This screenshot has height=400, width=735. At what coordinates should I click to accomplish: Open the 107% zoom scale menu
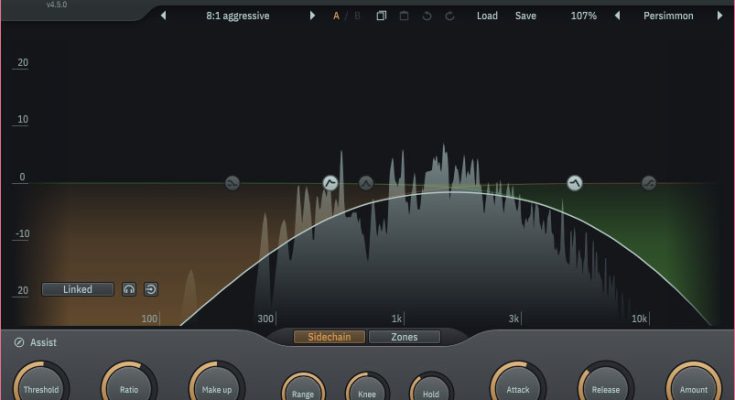click(584, 16)
